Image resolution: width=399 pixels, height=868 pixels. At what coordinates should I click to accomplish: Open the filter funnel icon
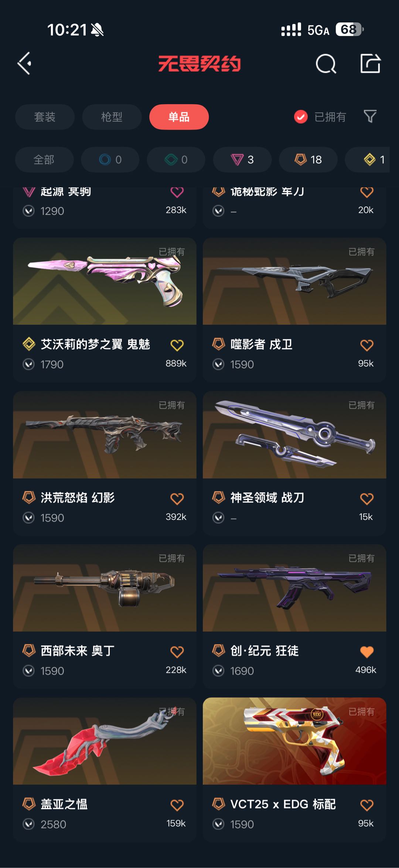click(x=370, y=116)
